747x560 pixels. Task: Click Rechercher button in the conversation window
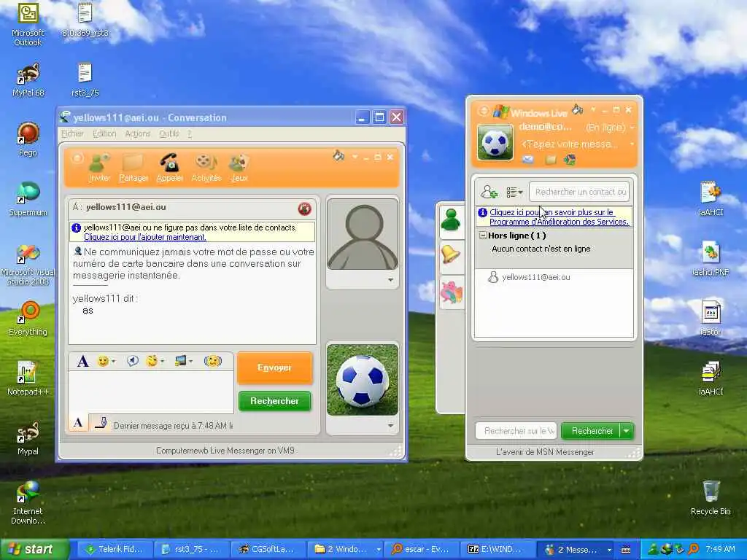click(274, 401)
